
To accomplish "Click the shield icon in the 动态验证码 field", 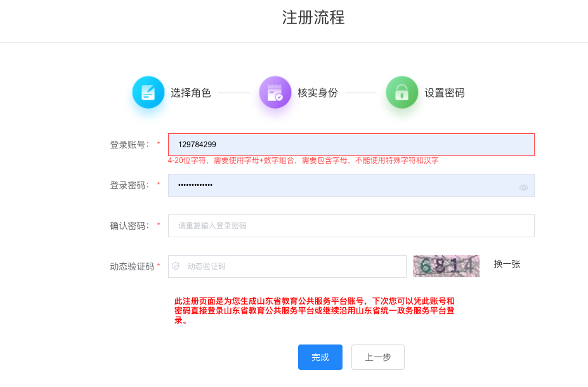I will click(x=176, y=266).
